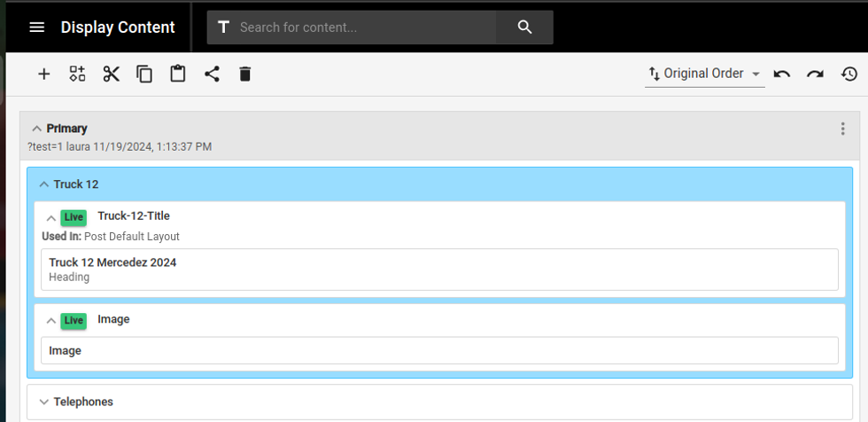Collapse the Primary section
This screenshot has width=868, height=422.
point(37,129)
